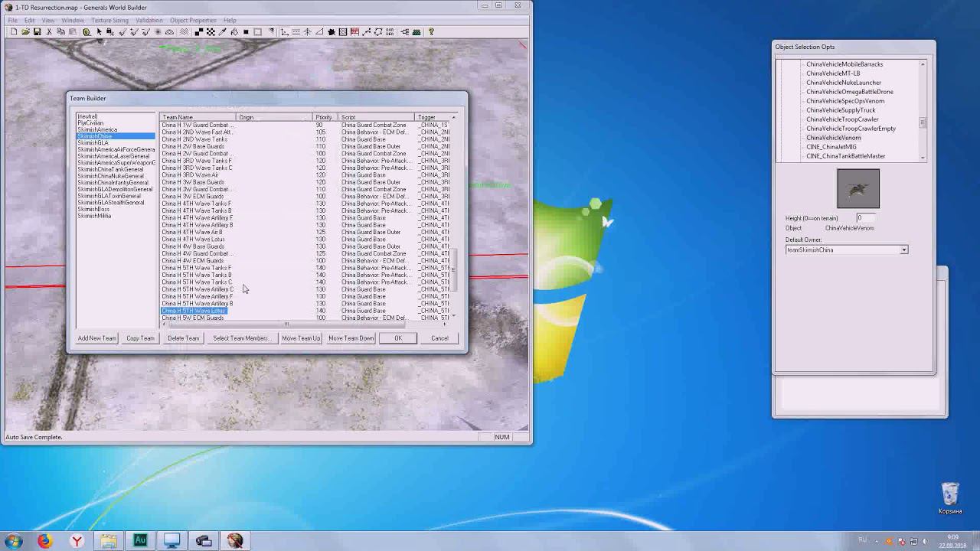Click the Move Team Up button
The height and width of the screenshot is (551, 980).
(301, 338)
